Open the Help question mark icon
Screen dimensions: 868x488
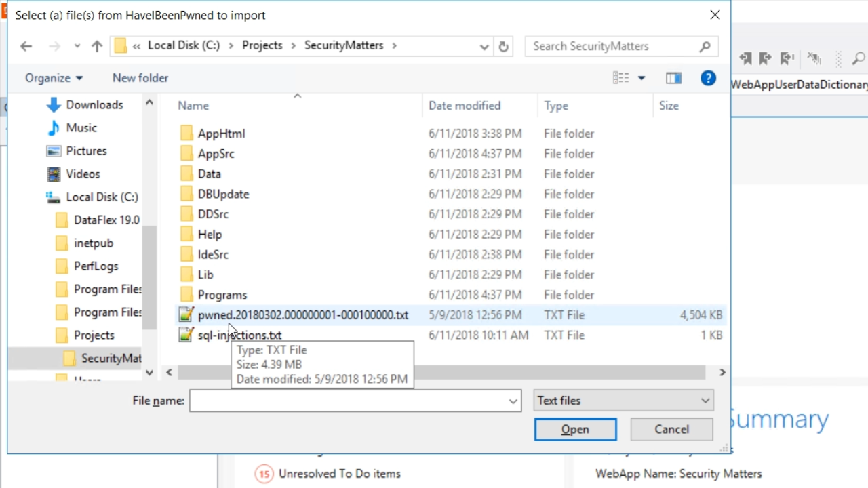click(x=708, y=78)
